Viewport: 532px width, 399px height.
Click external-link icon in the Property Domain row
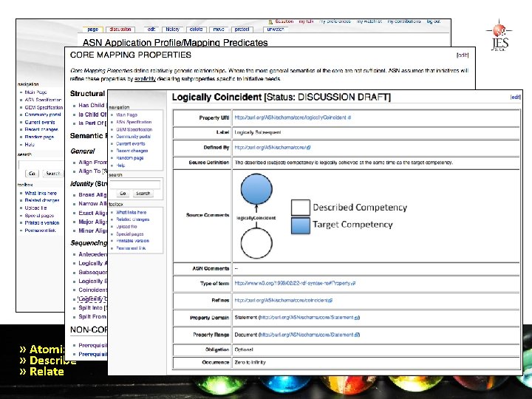click(356, 318)
